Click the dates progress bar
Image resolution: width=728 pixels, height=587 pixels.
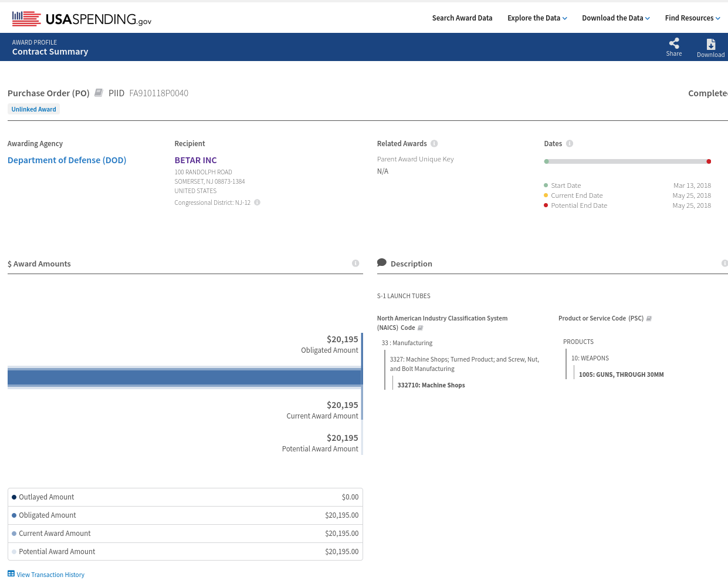click(628, 161)
